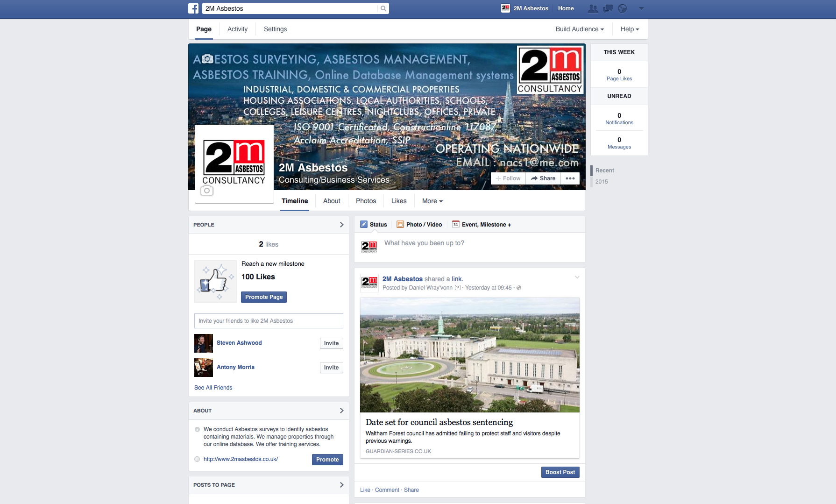Click the thumbs-up milestone image
The image size is (836, 504).
[215, 282]
